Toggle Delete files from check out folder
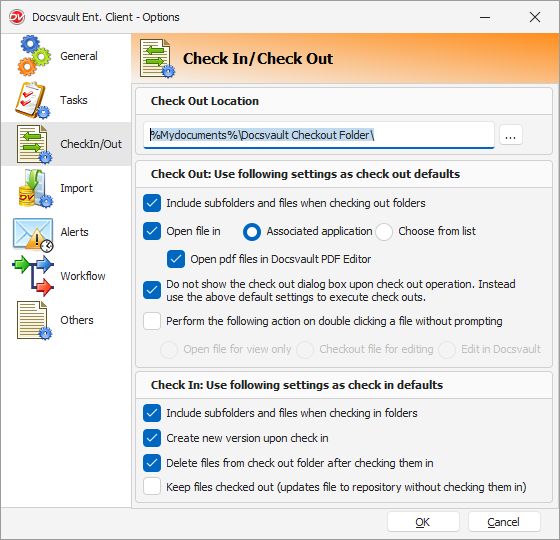The height and width of the screenshot is (540, 560). [x=152, y=463]
